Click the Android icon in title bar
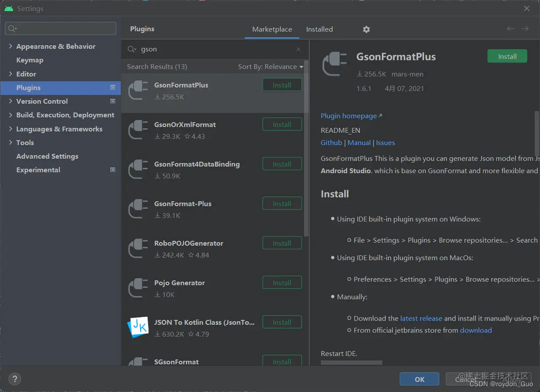This screenshot has width=540, height=392. point(9,8)
